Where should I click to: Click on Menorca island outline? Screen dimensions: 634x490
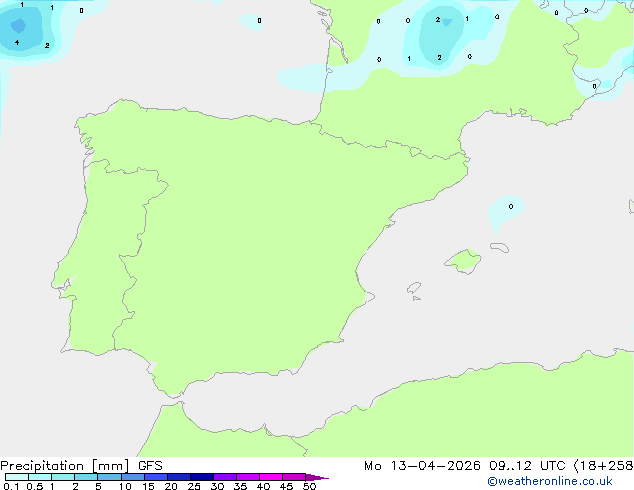pos(499,247)
